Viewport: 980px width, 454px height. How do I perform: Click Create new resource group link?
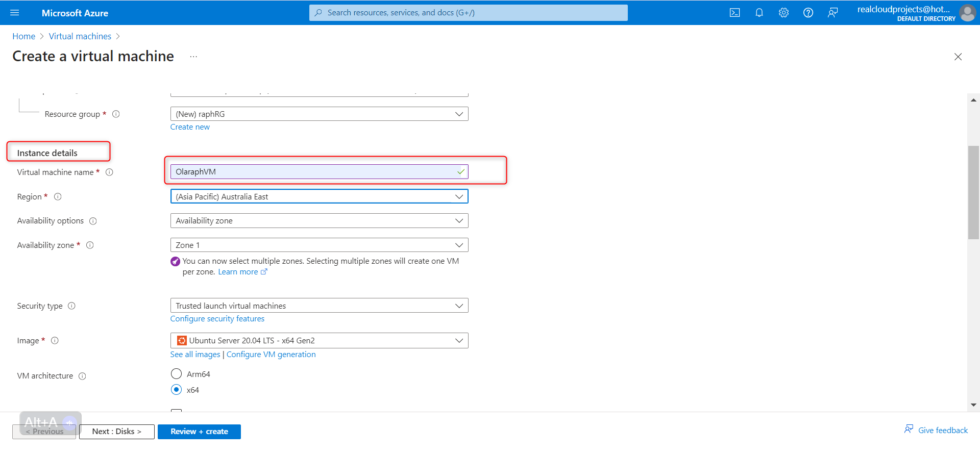tap(190, 127)
